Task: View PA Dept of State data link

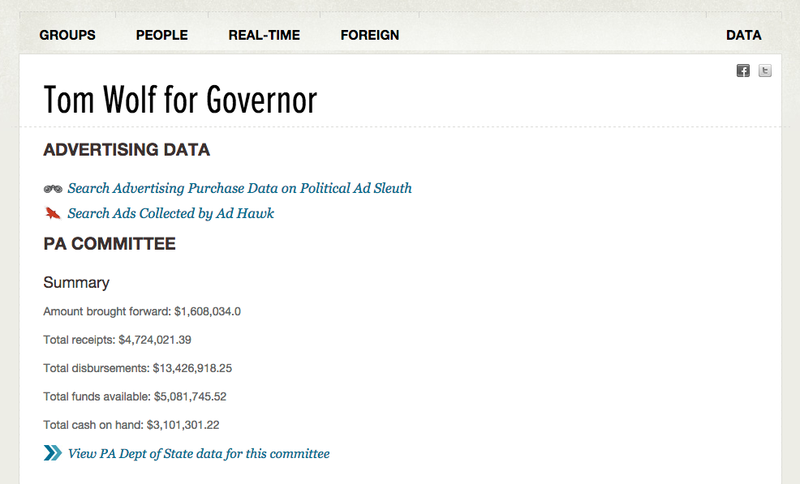Action: click(x=199, y=454)
